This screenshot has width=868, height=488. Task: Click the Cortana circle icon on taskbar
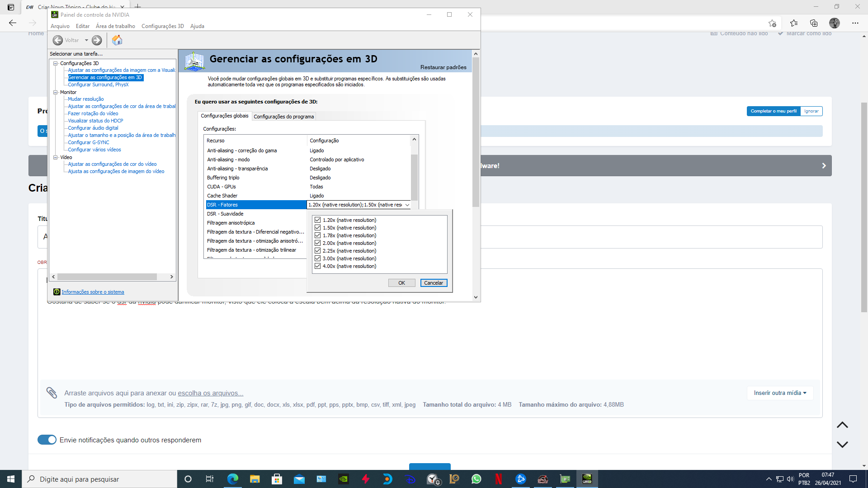[188, 479]
